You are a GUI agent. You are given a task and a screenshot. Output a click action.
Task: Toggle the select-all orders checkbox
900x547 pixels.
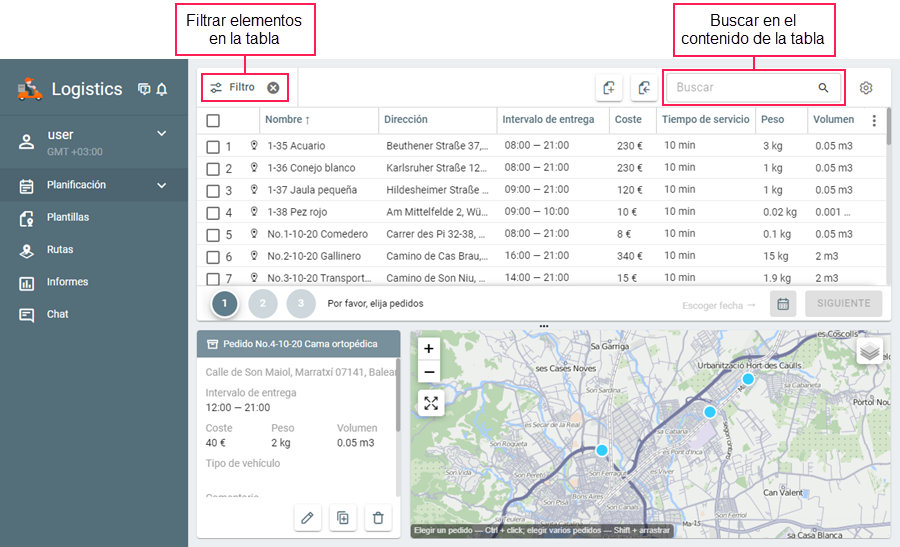[213, 121]
